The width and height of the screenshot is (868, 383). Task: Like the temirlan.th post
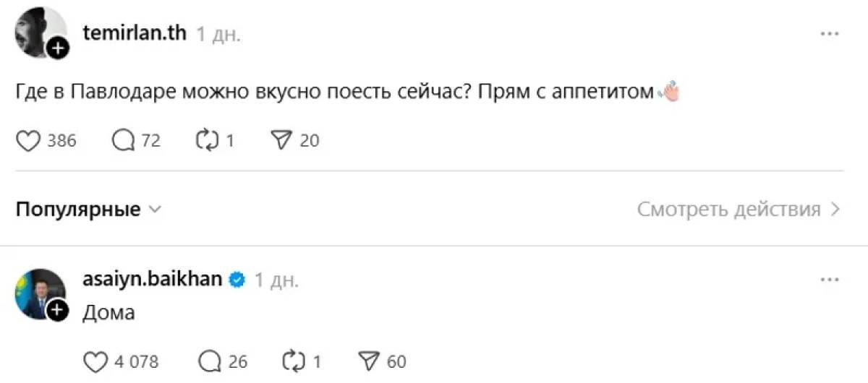coord(27,141)
